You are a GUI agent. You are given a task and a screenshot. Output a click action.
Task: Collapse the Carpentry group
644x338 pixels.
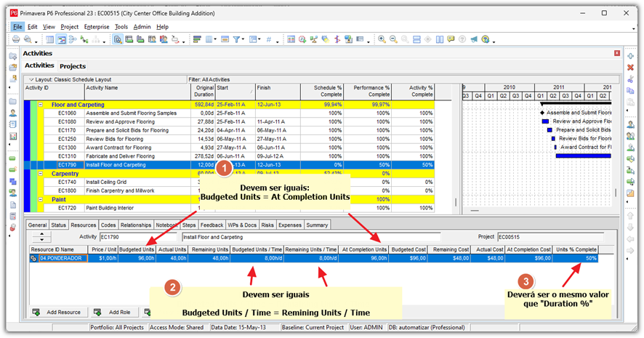pos(41,174)
